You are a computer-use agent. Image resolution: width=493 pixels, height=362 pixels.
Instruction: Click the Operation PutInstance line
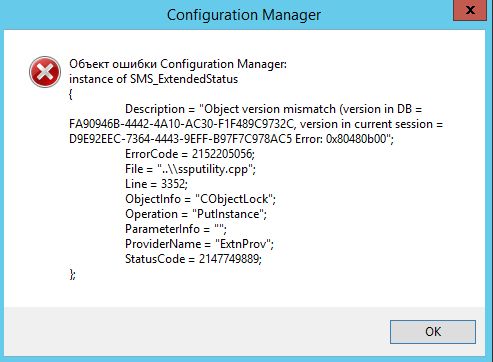196,214
